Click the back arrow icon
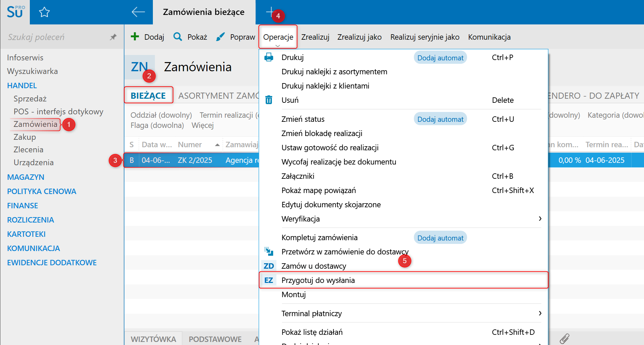Viewport: 644px width, 345px height. (x=138, y=12)
